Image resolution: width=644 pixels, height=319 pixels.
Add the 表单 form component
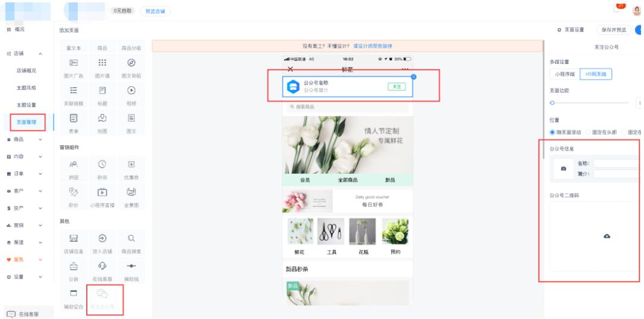pos(74,124)
